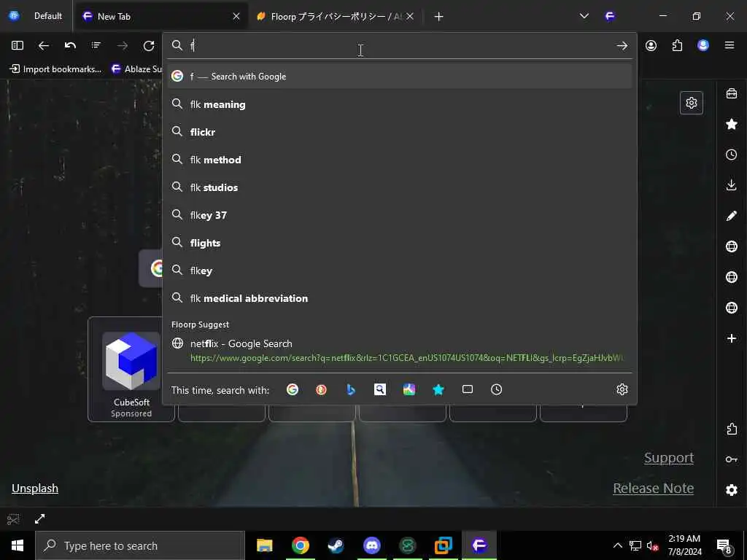
Task: Open the Floorp icon in tab bar
Action: 610,16
